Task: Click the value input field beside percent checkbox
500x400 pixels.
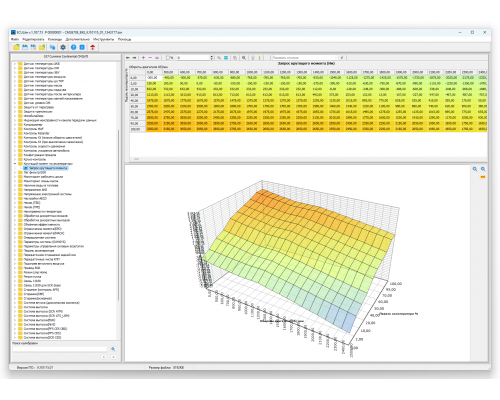Action: coord(193,58)
